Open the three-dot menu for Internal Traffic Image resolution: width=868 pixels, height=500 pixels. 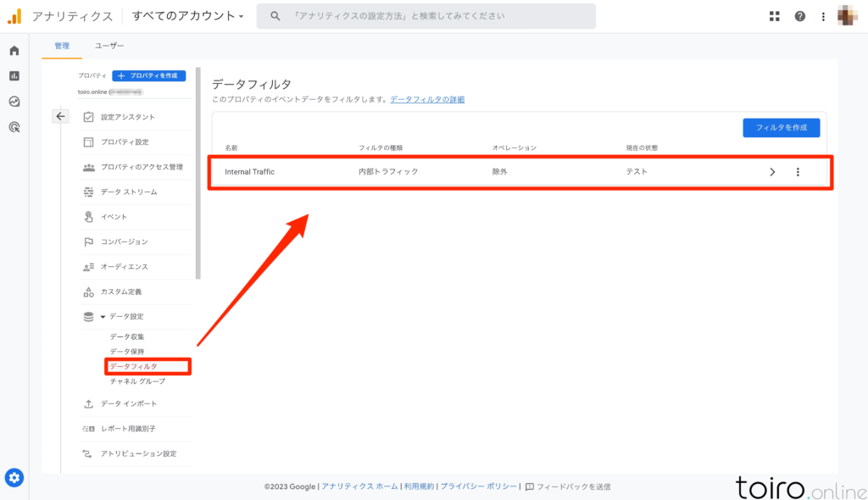[x=798, y=172]
